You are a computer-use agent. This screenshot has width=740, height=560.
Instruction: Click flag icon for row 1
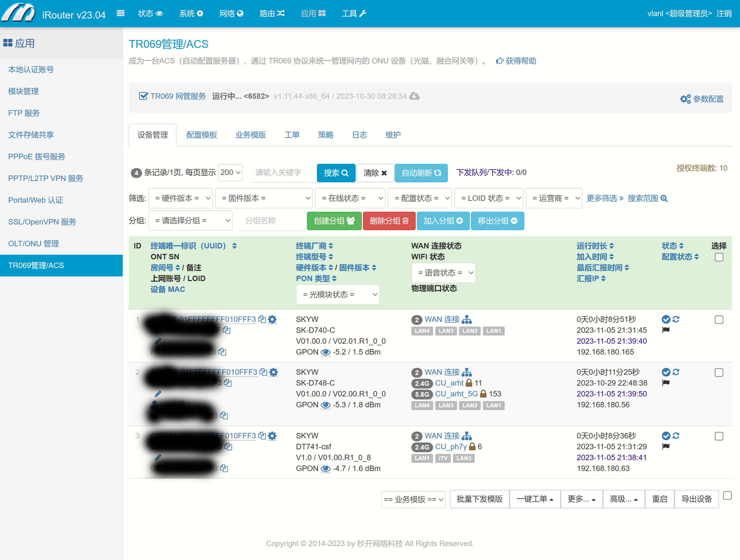point(666,330)
